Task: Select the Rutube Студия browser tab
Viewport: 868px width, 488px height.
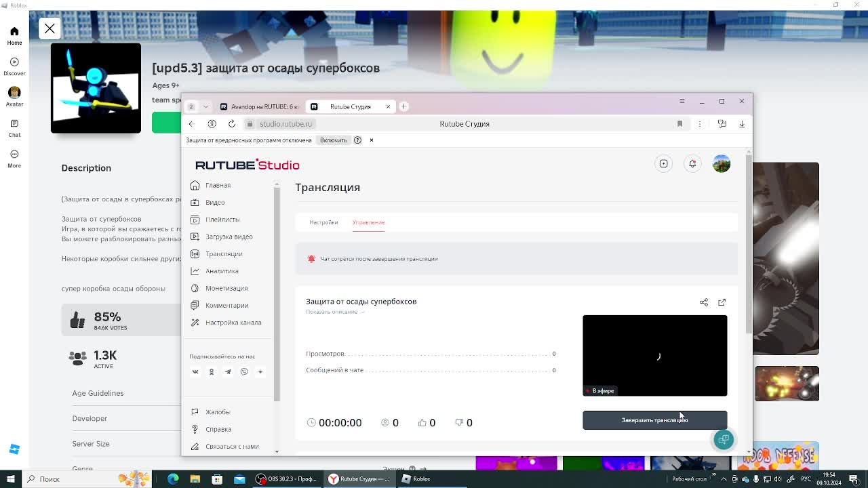Action: coord(350,106)
